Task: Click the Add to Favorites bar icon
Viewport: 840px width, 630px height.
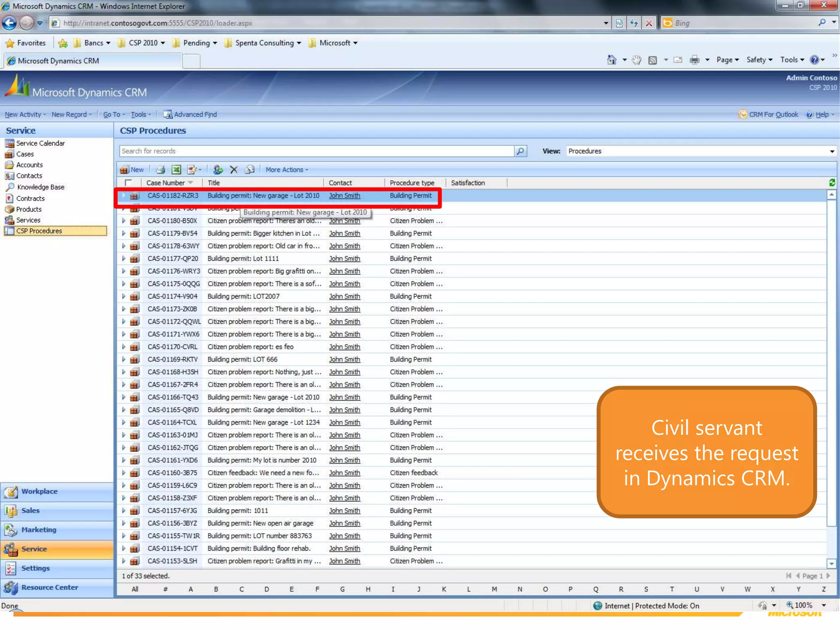Action: pyautogui.click(x=63, y=43)
